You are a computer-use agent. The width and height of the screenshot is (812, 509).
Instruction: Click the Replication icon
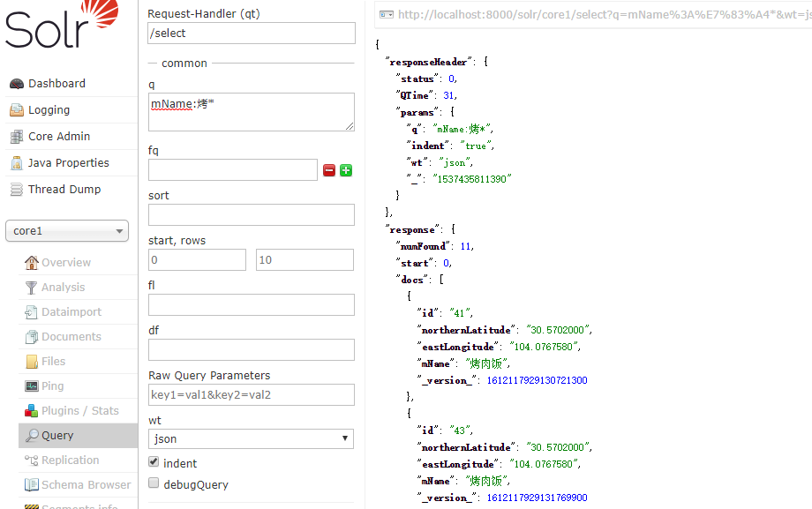pos(32,460)
